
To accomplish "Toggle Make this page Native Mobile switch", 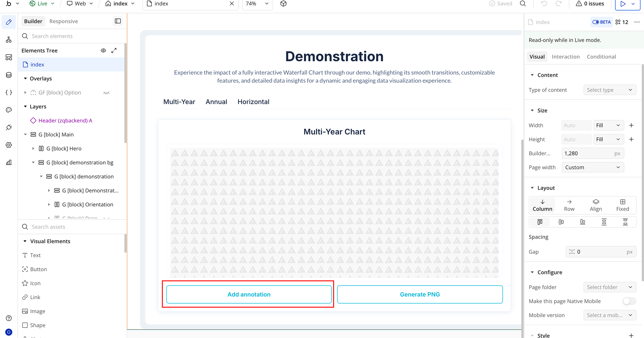I will pos(629,301).
